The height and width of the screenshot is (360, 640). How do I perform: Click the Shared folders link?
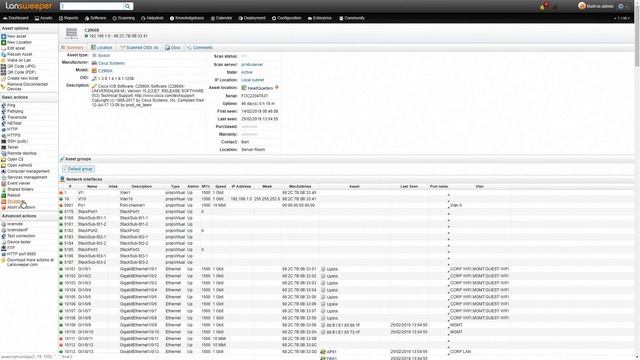click(x=20, y=189)
